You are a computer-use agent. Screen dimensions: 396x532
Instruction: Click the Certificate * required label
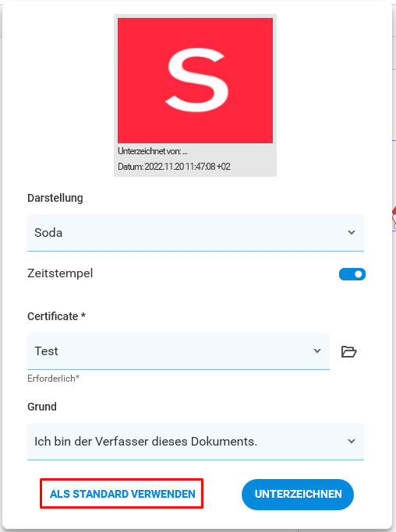pyautogui.click(x=56, y=316)
